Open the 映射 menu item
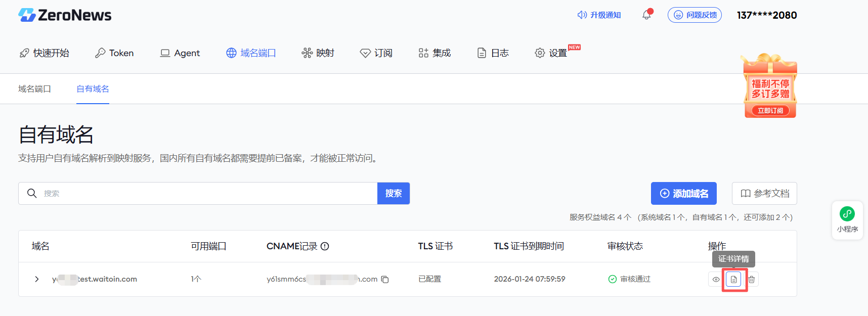Viewport: 868px width, 316px height. click(318, 53)
